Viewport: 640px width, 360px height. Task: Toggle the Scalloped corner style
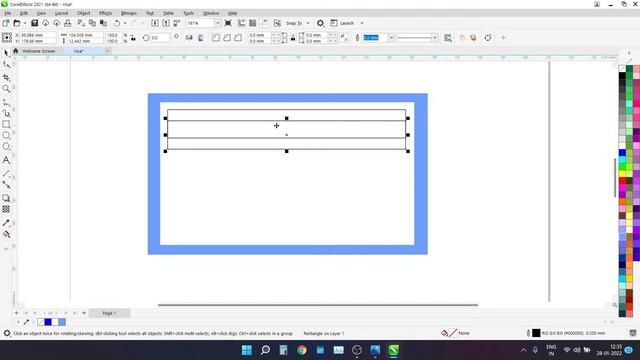(x=227, y=38)
